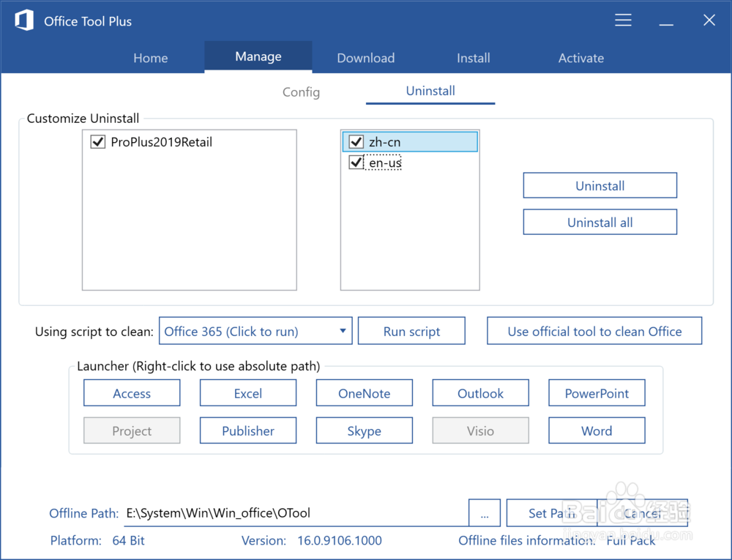
Task: Click the Cancel button near offline path
Action: (x=643, y=513)
